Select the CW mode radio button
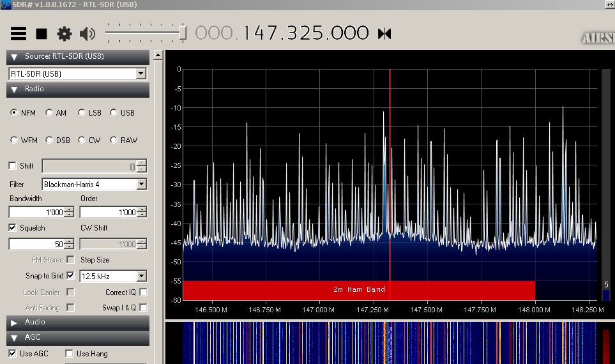The image size is (615, 364). coord(82,140)
